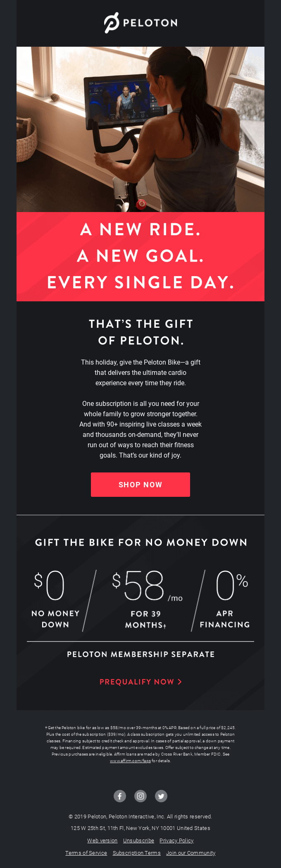Viewport: 281px width, 868px height.
Task: View the Privacy Policy link
Action: [176, 841]
